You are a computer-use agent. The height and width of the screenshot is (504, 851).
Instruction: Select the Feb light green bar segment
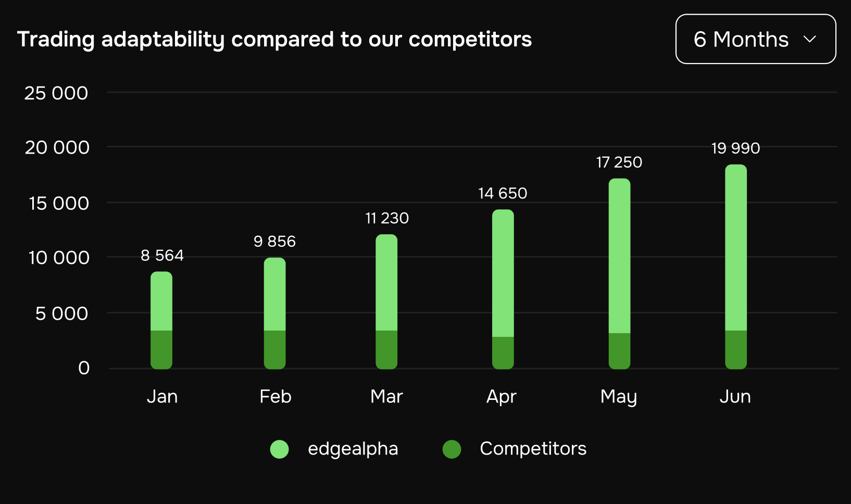point(274,294)
